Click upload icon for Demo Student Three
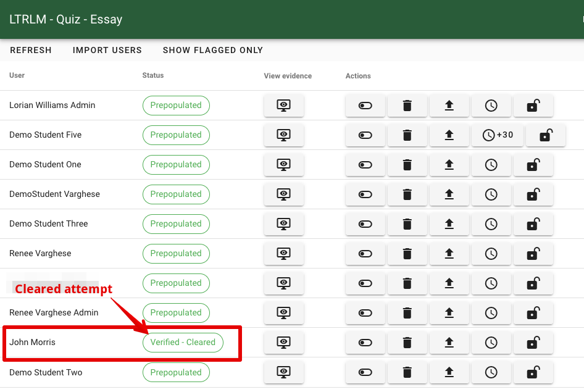584x392 pixels. 449,224
